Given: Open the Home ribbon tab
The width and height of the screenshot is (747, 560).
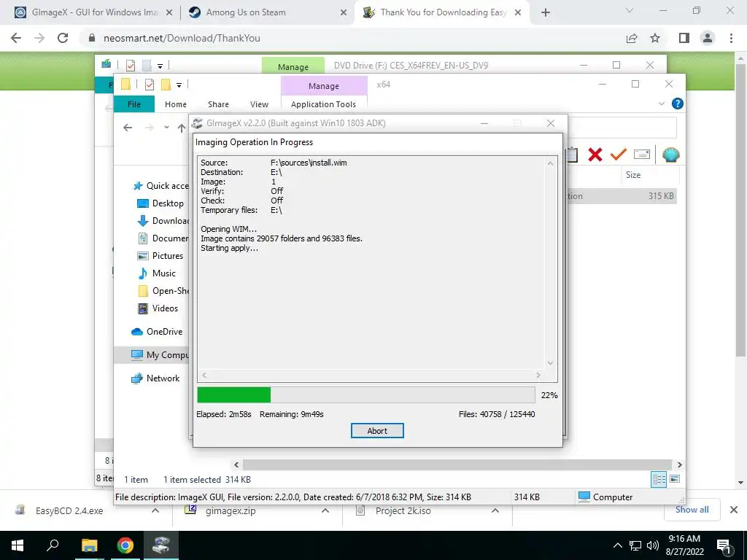Looking at the screenshot, I should pyautogui.click(x=175, y=104).
